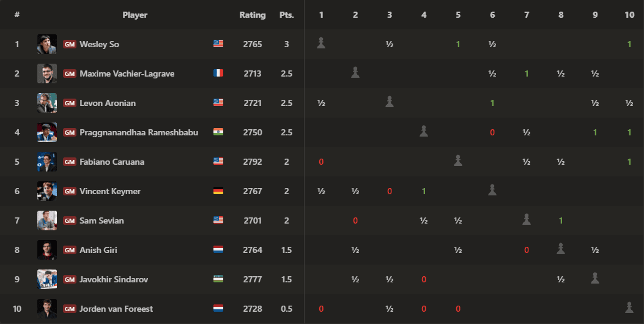This screenshot has height=324, width=644.
Task: Open Praggnanandhaa's win result against player 10
Action: coord(629,132)
